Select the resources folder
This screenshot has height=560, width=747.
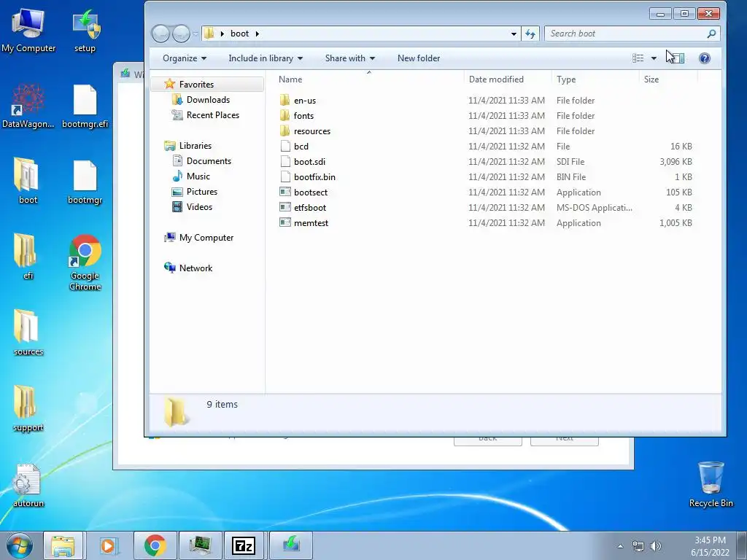(312, 131)
